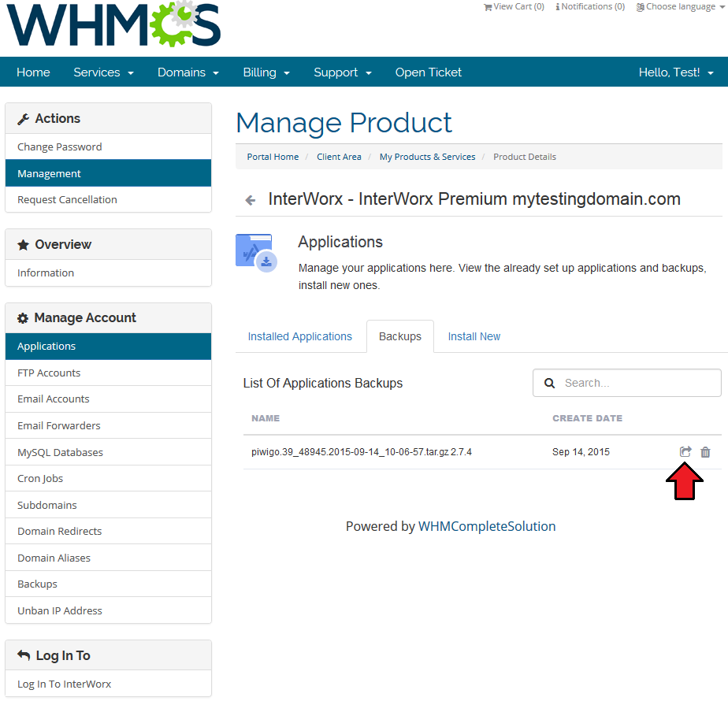Go to Home in navigation bar

point(33,72)
